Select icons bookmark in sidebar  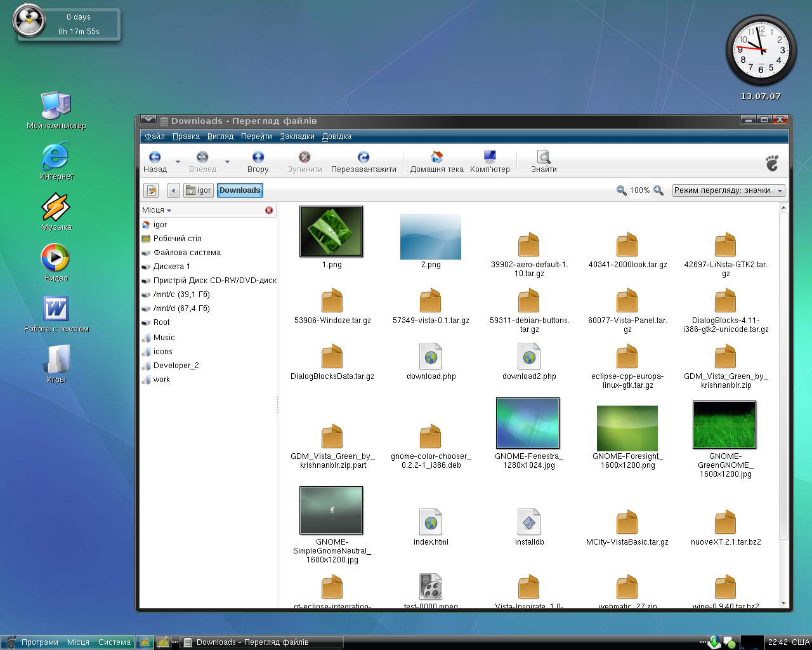pyautogui.click(x=209, y=352)
